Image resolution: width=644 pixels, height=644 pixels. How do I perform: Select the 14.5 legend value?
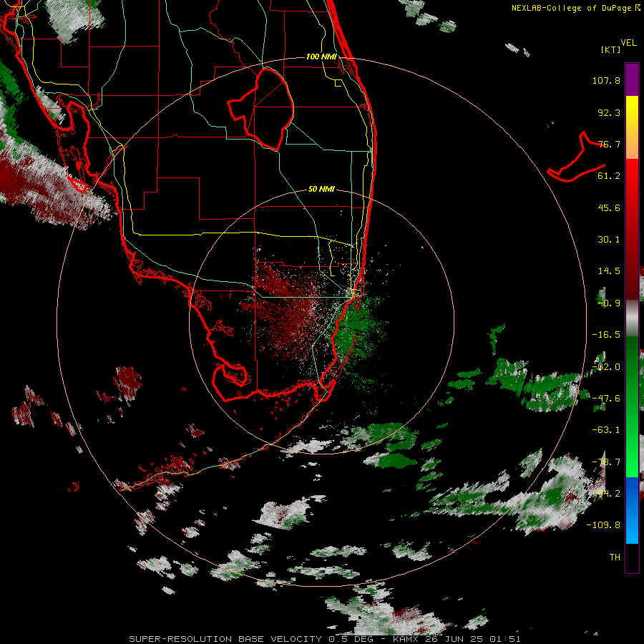pos(609,271)
